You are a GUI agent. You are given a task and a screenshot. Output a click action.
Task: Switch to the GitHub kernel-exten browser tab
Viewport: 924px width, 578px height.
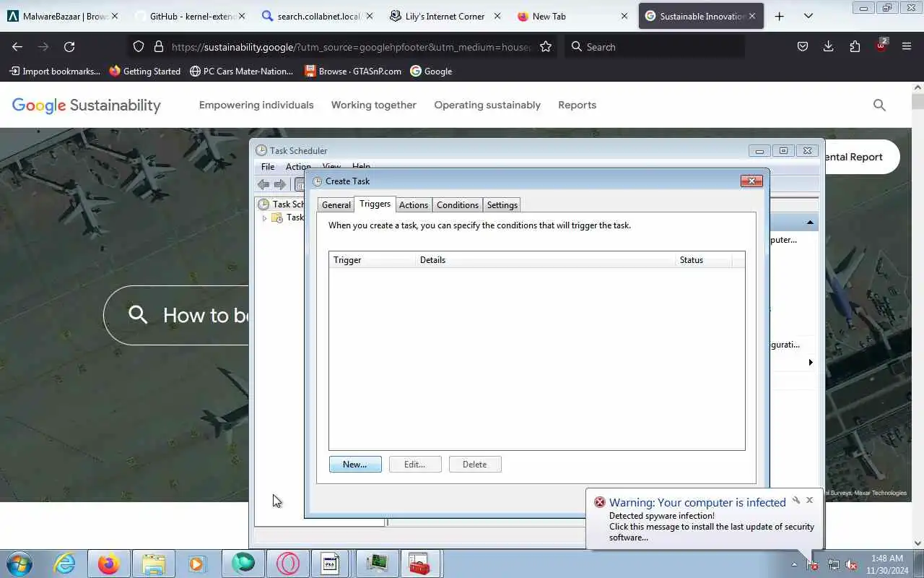(190, 16)
